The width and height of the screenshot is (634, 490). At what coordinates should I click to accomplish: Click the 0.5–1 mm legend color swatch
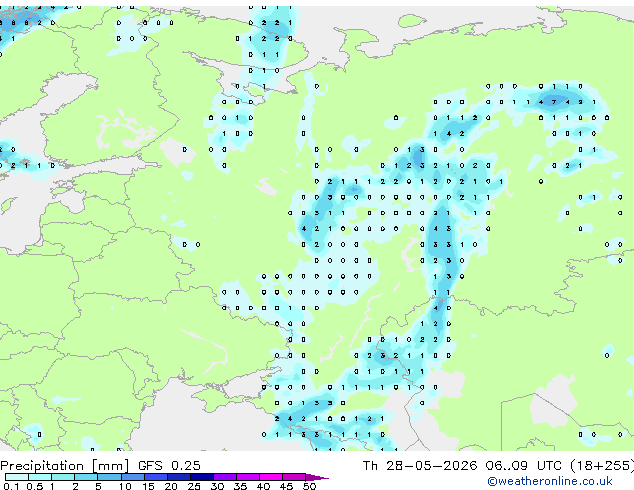[x=40, y=477]
